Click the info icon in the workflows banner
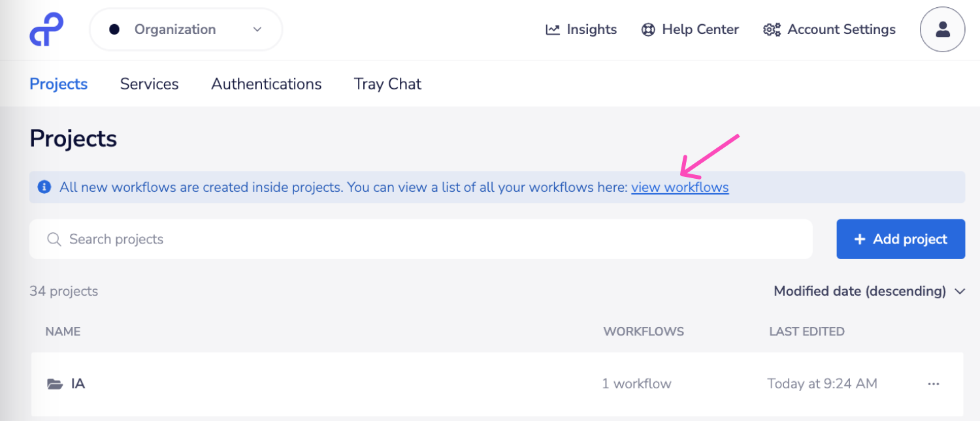The width and height of the screenshot is (980, 421). point(44,187)
